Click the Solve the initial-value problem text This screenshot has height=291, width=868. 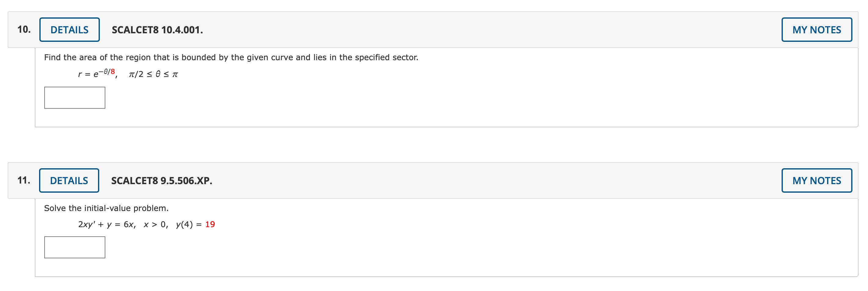[x=106, y=208]
